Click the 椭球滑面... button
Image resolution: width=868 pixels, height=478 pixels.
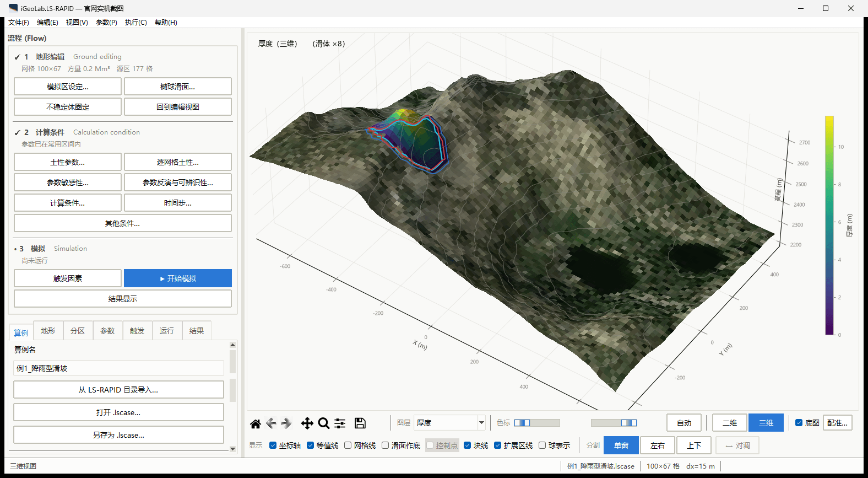pos(178,87)
